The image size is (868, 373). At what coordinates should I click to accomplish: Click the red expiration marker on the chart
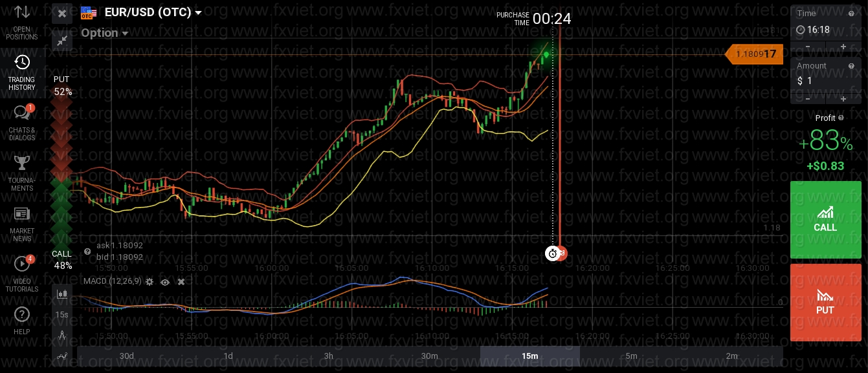click(562, 253)
